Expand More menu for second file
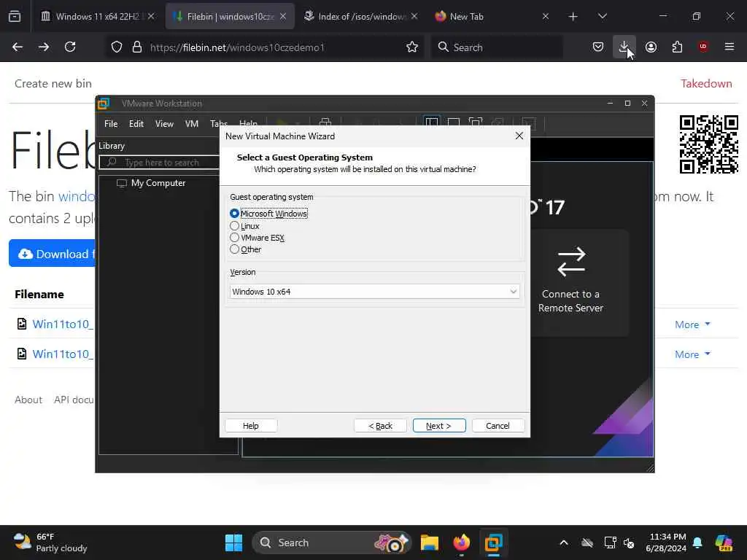Viewport: 747px width, 560px height. 693,354
